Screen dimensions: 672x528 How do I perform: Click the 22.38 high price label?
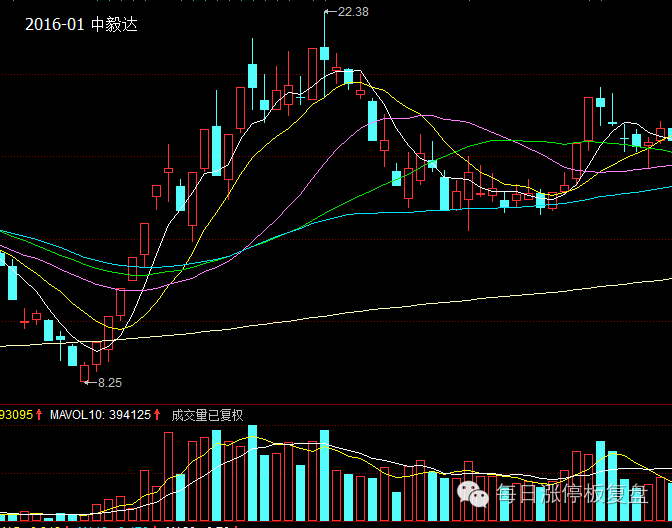[353, 12]
